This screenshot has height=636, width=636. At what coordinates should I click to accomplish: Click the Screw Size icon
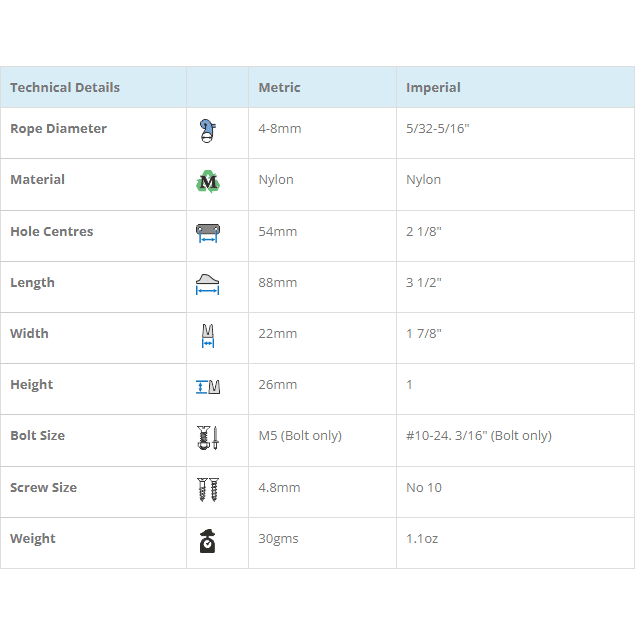(207, 489)
